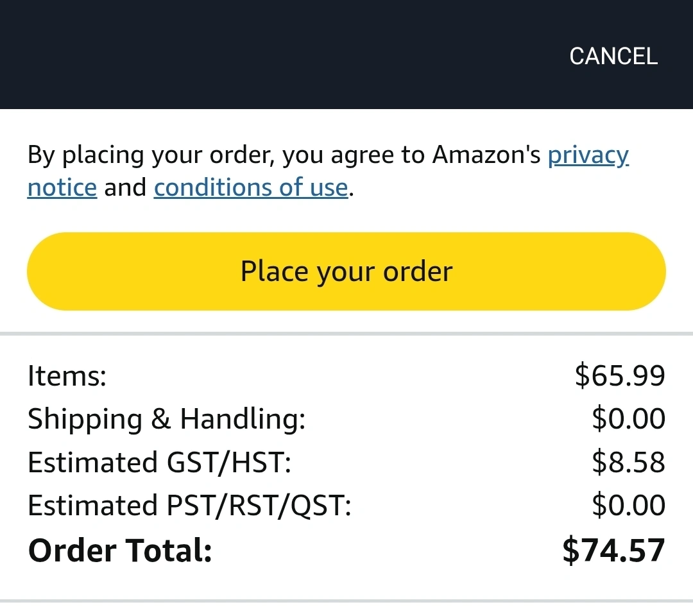
Task: Click the 'Amazon's' word in agreement text
Action: [486, 155]
